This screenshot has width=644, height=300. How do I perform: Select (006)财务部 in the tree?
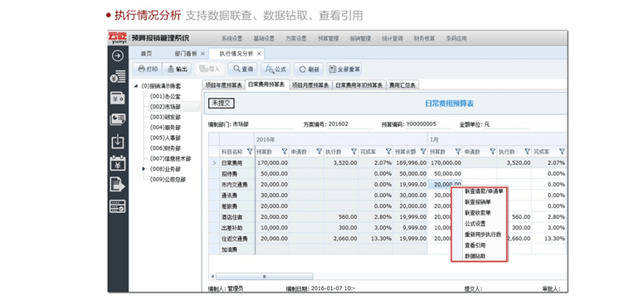(165, 148)
